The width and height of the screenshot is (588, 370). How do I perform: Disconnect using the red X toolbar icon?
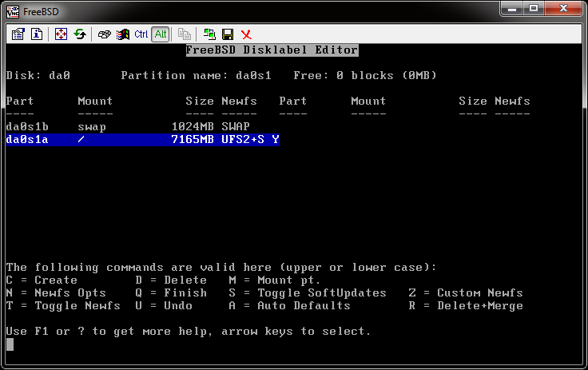coord(246,34)
